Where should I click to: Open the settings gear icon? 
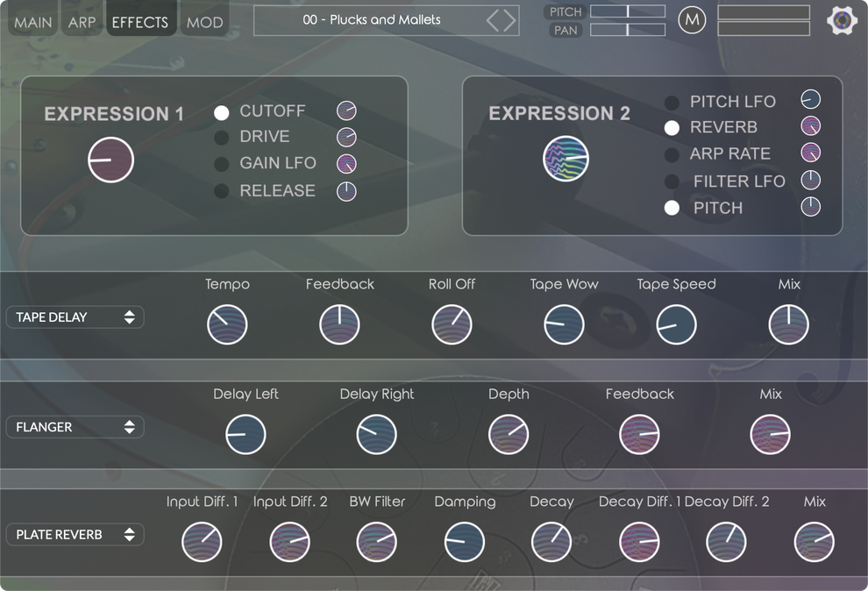click(x=841, y=20)
